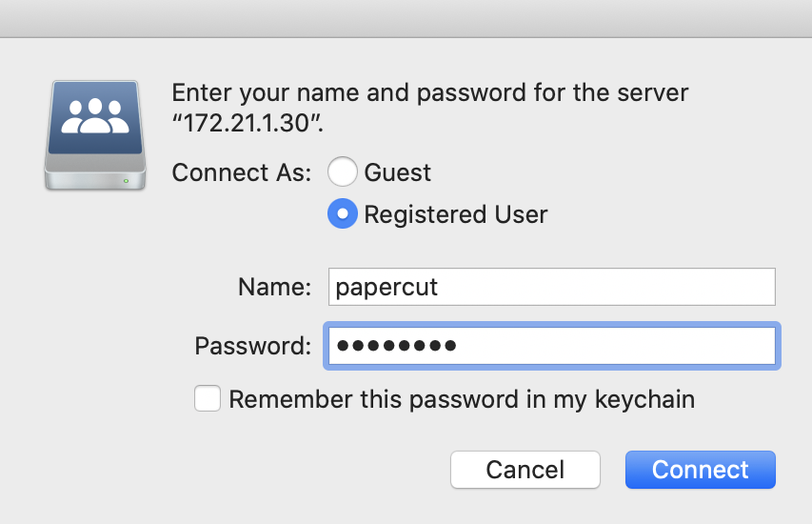Click the shared server volume icon

[95, 135]
